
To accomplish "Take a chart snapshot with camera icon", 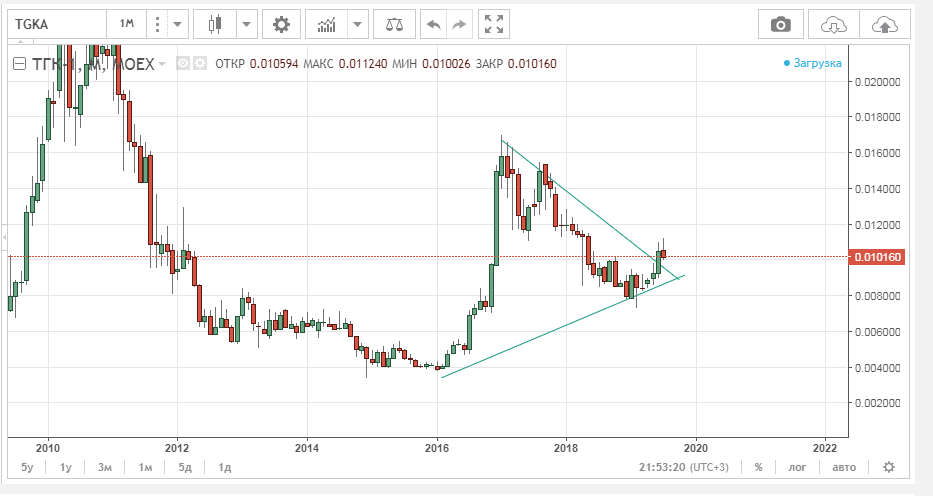I will tap(781, 24).
